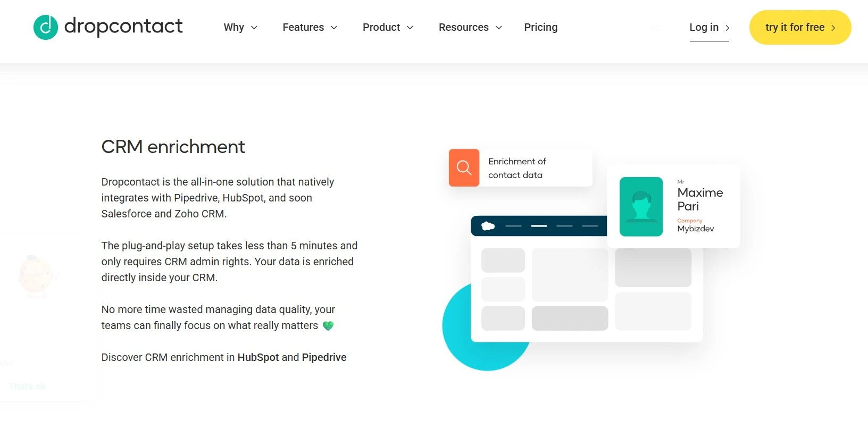Click the paragraph starting 'No more time wasted'
Screen dimensions: 868x421
[218, 317]
